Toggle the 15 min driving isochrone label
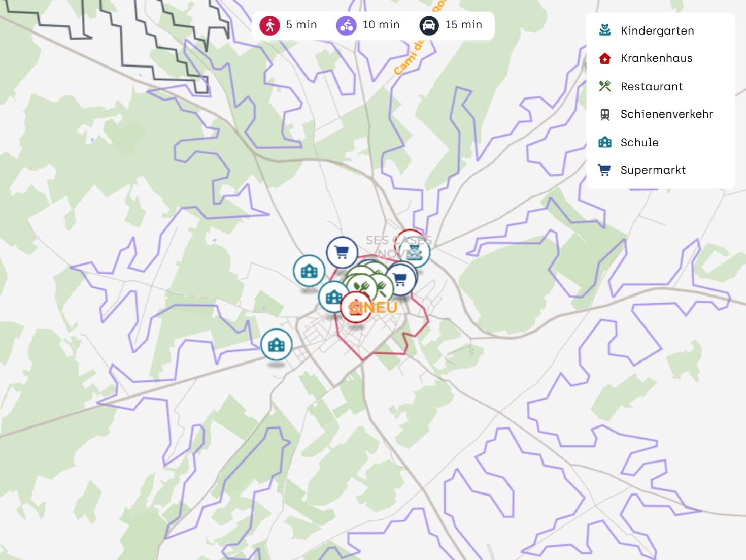Screen dimensions: 746x560 (463, 25)
